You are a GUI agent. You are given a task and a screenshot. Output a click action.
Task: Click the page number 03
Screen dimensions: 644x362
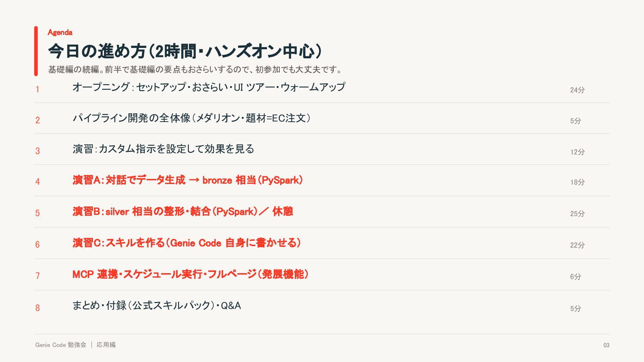pos(606,345)
